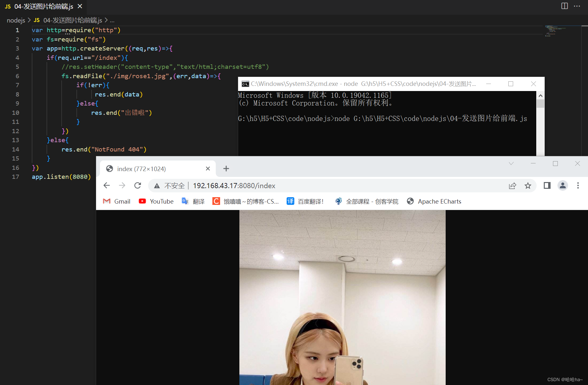
Task: Click the res.end("NotFound 404") code line
Action: [x=104, y=149]
